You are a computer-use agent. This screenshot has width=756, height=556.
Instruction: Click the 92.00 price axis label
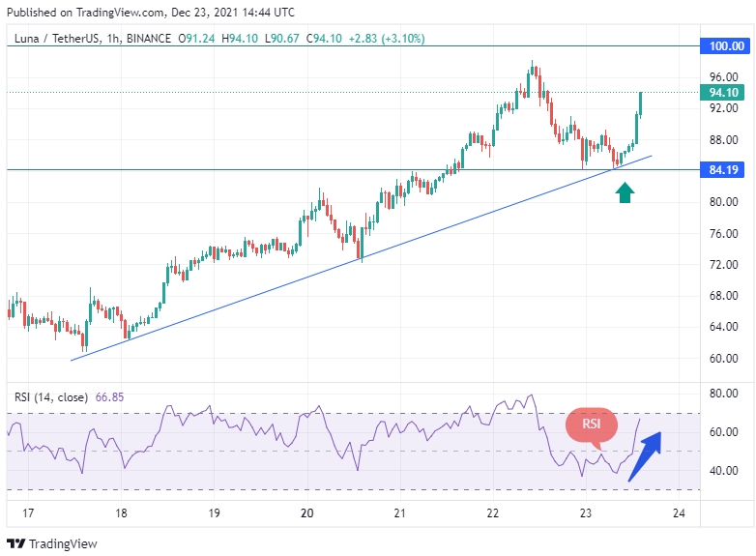[724, 108]
